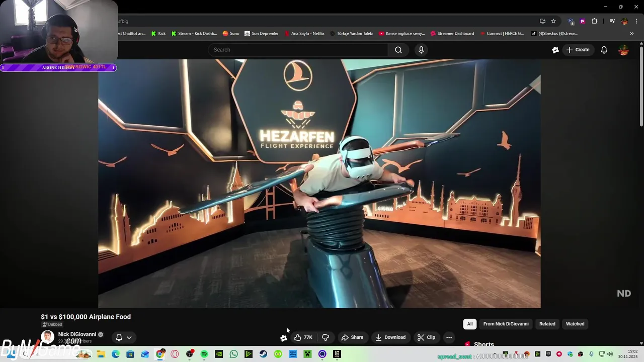Open the Türkçe Yardım Talebi bookmark

[x=351, y=34]
